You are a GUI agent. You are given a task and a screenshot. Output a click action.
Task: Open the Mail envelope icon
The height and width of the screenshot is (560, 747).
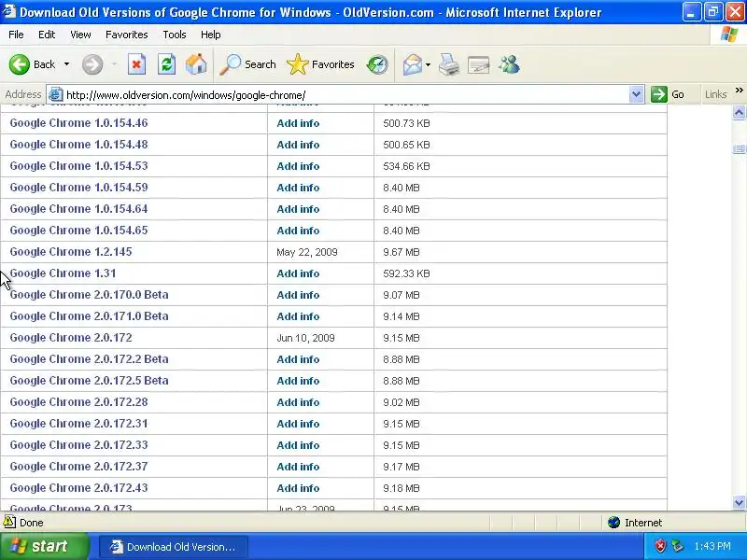(413, 64)
